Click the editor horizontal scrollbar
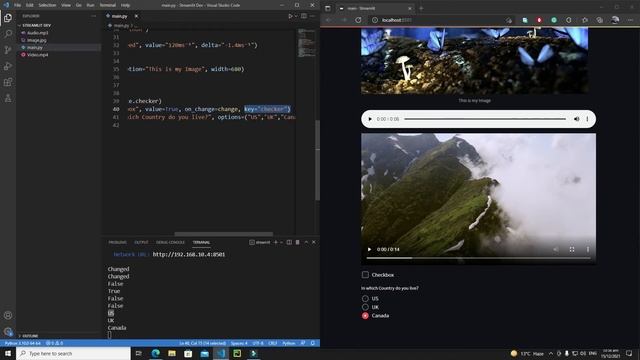640x360 pixels. [x=224, y=234]
